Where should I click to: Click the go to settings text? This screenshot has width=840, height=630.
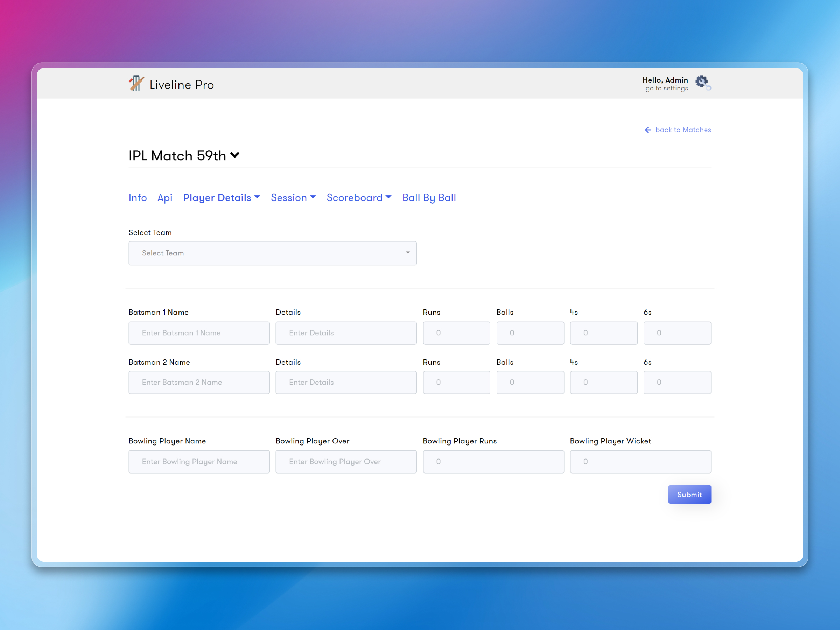[666, 88]
